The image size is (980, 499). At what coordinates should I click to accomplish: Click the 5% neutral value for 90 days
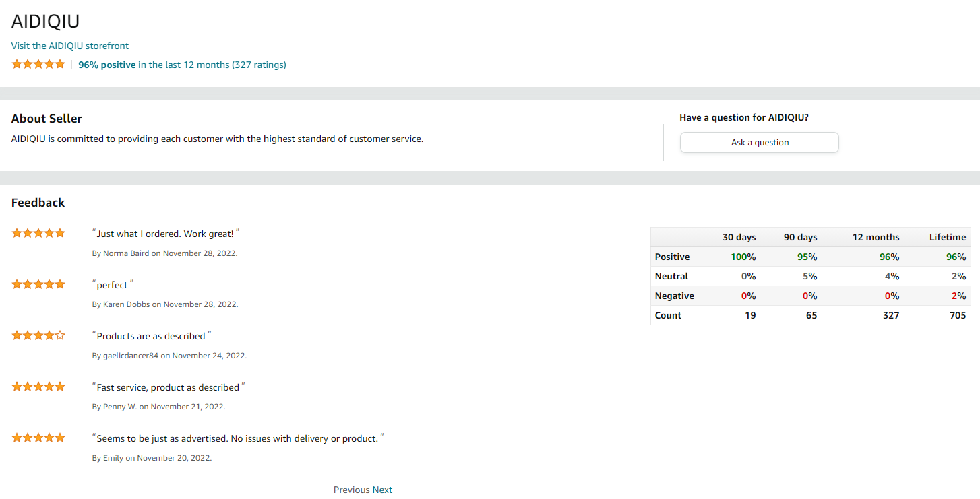(x=811, y=276)
